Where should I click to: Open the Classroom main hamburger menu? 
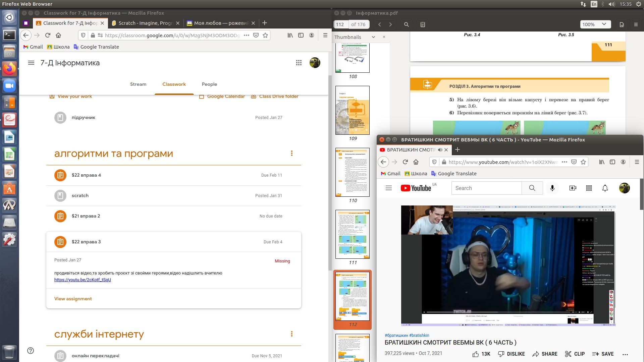click(x=31, y=63)
